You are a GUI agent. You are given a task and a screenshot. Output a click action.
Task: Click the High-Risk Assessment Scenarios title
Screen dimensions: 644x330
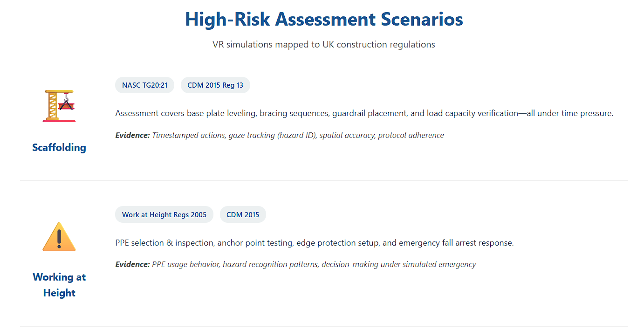coord(324,20)
